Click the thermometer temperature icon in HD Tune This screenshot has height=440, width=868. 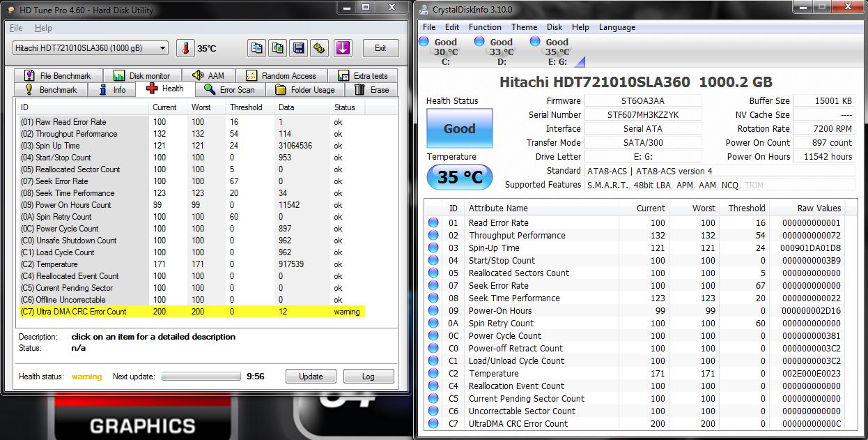pyautogui.click(x=185, y=48)
